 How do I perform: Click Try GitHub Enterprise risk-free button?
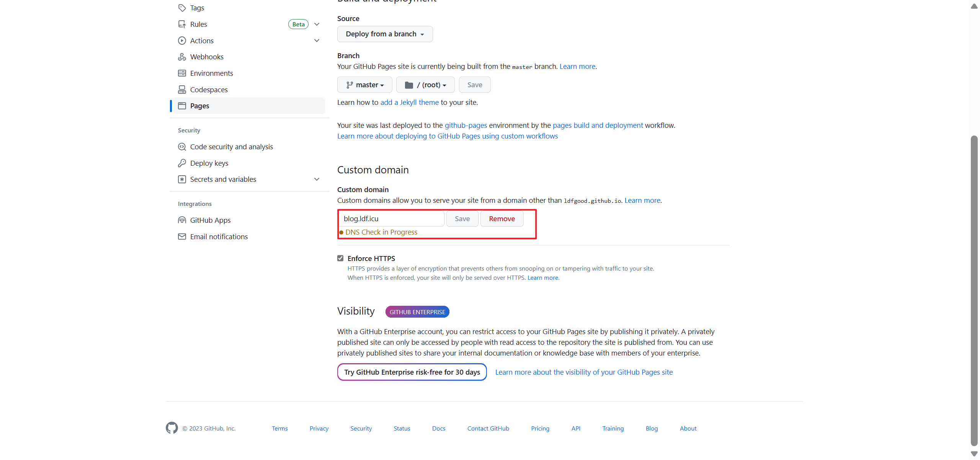(412, 372)
